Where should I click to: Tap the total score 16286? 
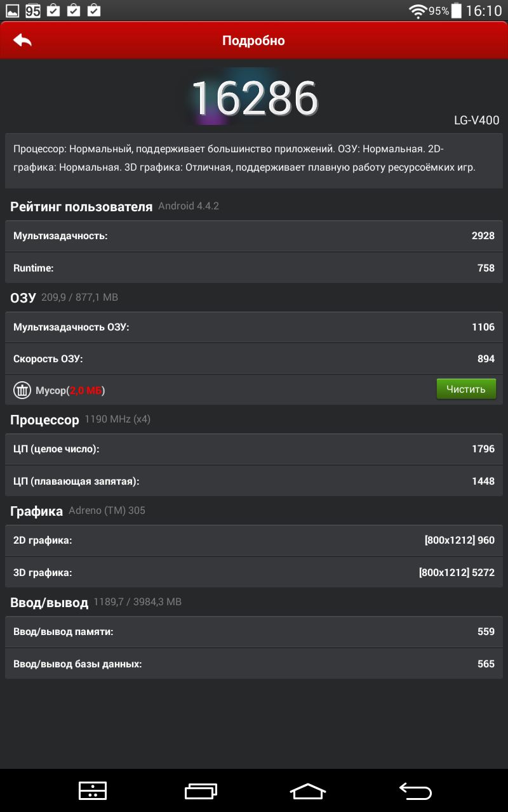pyautogui.click(x=254, y=98)
